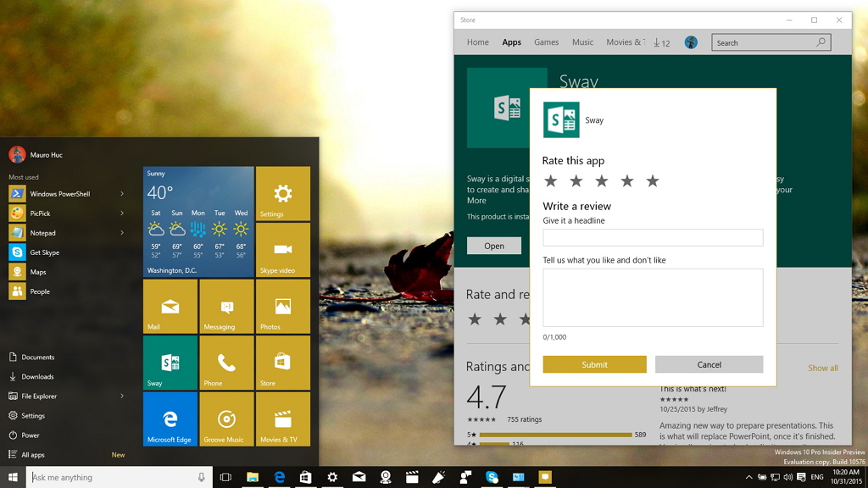Image resolution: width=868 pixels, height=488 pixels.
Task: Click the Show all reviews link
Action: [822, 368]
